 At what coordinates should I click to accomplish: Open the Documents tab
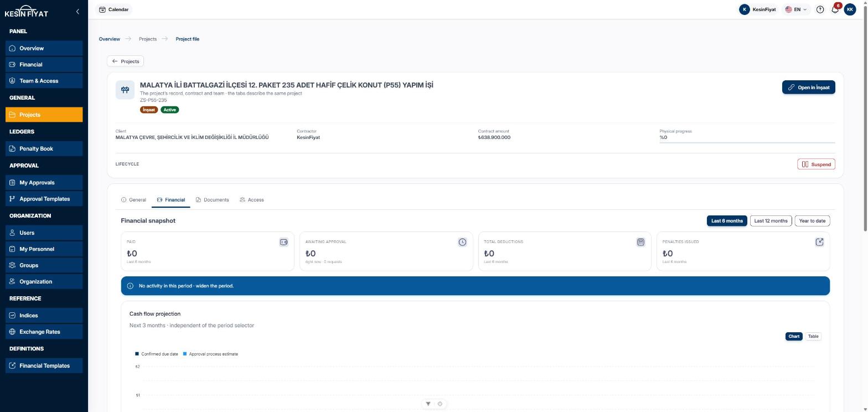pos(213,200)
